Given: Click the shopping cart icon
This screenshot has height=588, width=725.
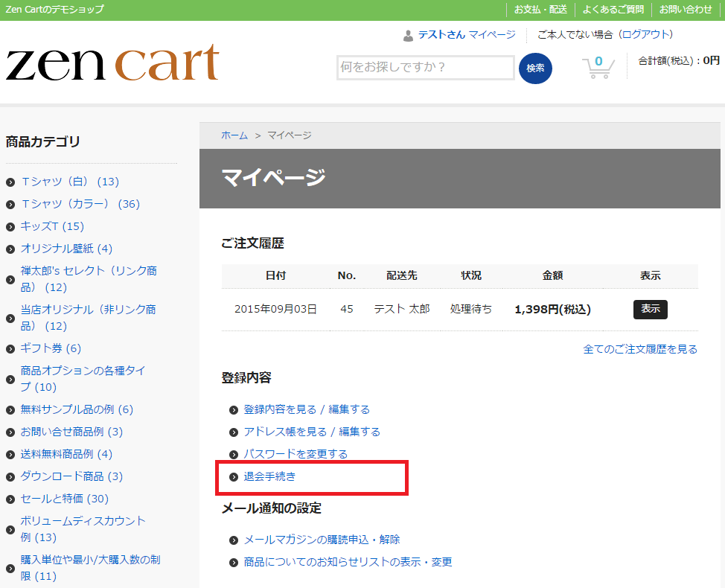Looking at the screenshot, I should coord(598,67).
